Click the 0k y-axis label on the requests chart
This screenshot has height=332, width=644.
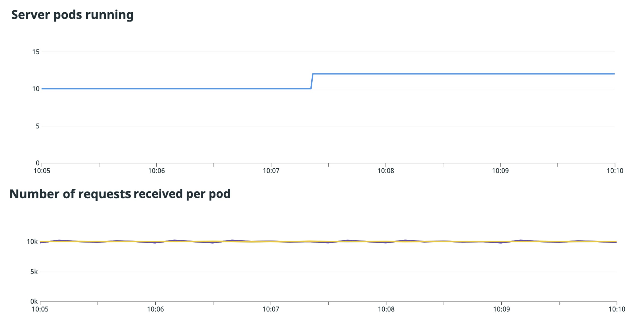34,302
